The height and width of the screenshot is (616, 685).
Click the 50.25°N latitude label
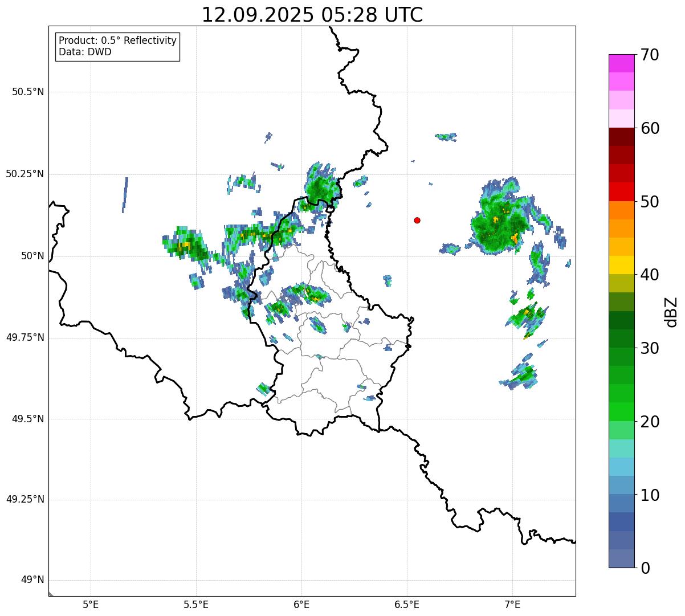coord(25,174)
